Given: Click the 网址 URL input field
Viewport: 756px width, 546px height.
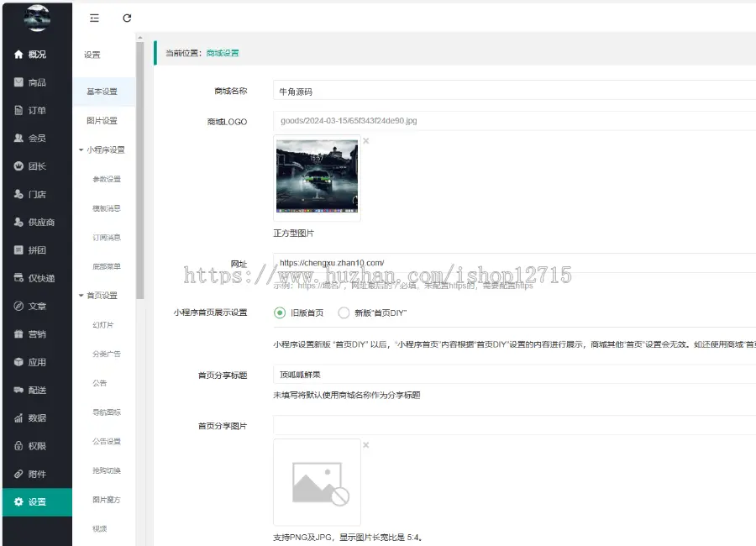Looking at the screenshot, I should click(512, 263).
